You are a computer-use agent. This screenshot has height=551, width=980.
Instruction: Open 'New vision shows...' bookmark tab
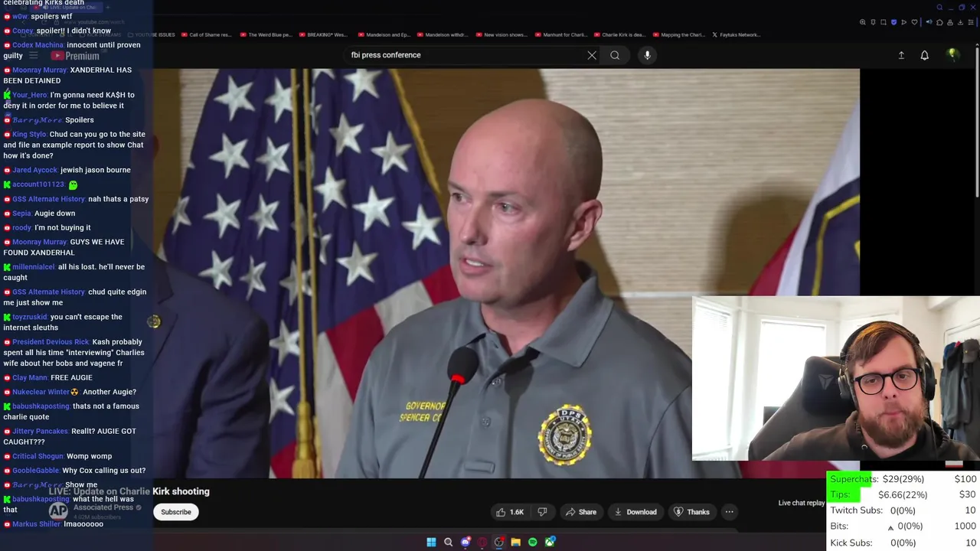point(501,34)
